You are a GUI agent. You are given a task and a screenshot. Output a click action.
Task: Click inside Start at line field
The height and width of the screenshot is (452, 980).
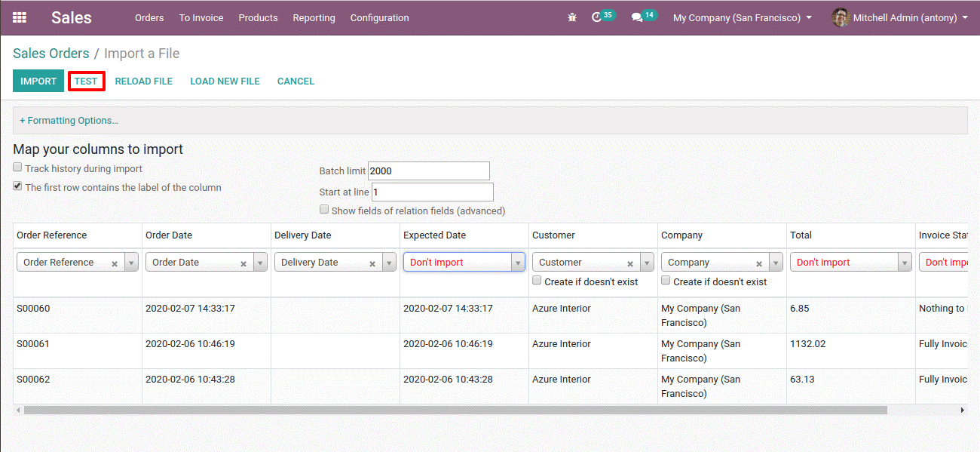(x=433, y=192)
